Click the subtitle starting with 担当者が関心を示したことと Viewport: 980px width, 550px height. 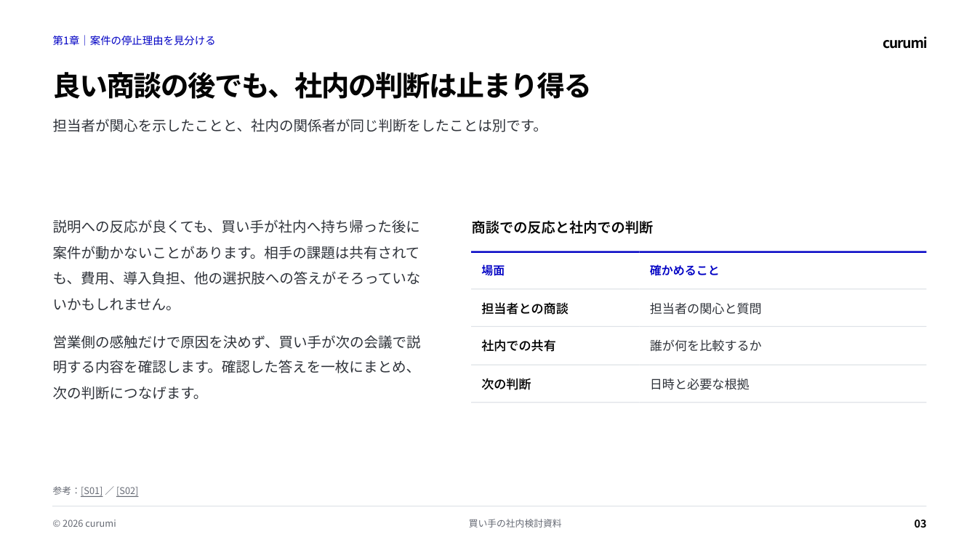(298, 126)
